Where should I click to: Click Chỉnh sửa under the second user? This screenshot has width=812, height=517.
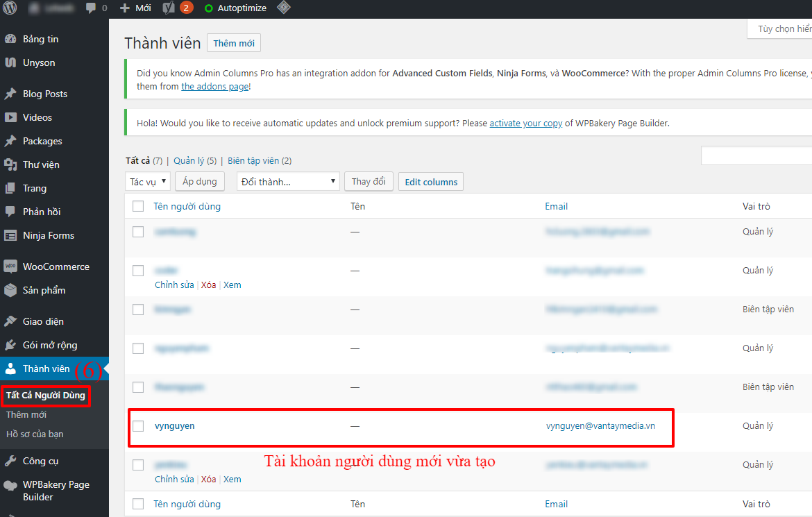tap(174, 285)
